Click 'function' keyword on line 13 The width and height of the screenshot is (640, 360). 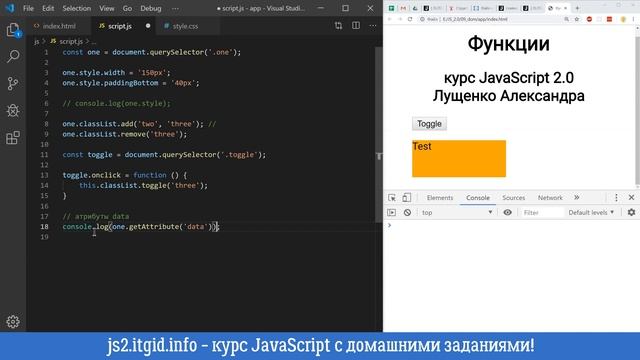pyautogui.click(x=150, y=175)
